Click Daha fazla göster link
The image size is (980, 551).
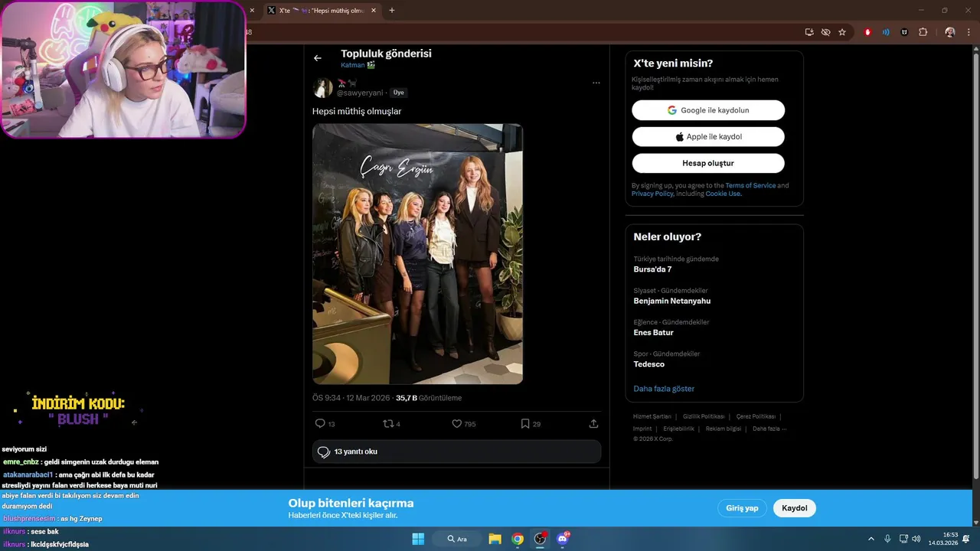(664, 389)
